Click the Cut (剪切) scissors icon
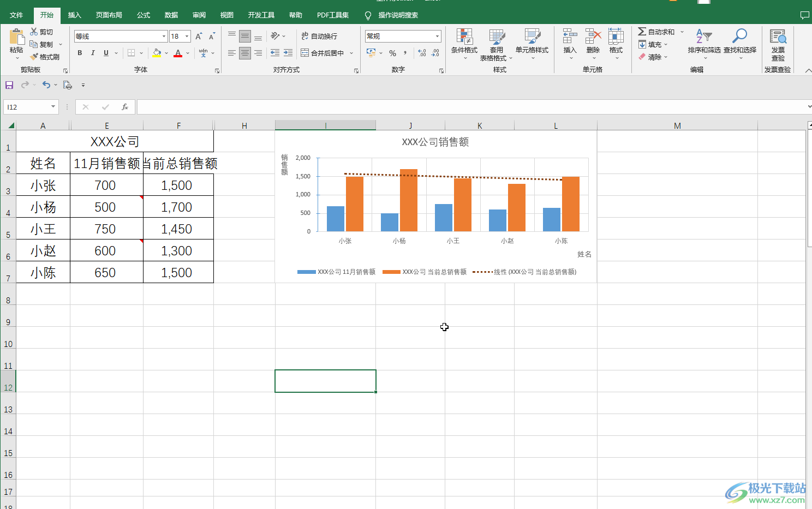The height and width of the screenshot is (509, 812). (x=34, y=32)
